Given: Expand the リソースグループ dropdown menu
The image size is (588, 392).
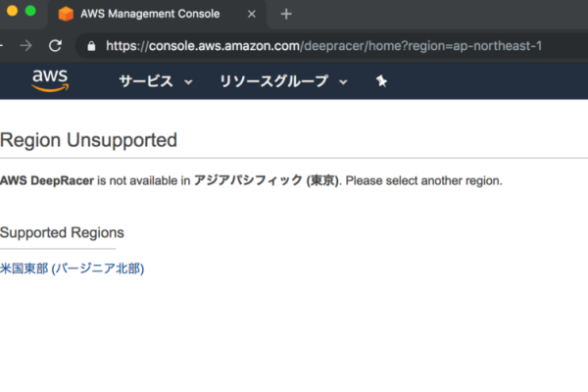Looking at the screenshot, I should [x=283, y=81].
